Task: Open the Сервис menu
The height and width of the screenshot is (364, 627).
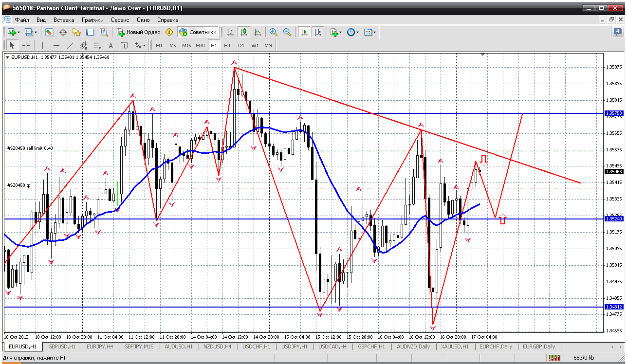Action: [x=120, y=20]
